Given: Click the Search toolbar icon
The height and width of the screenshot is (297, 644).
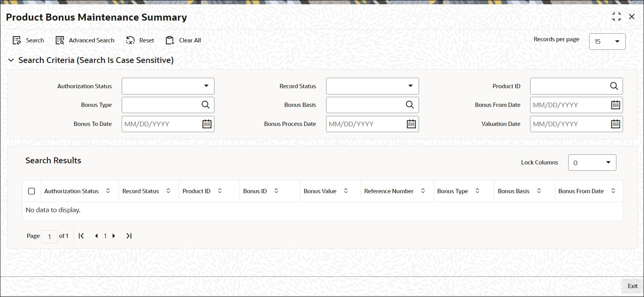Looking at the screenshot, I should point(17,40).
